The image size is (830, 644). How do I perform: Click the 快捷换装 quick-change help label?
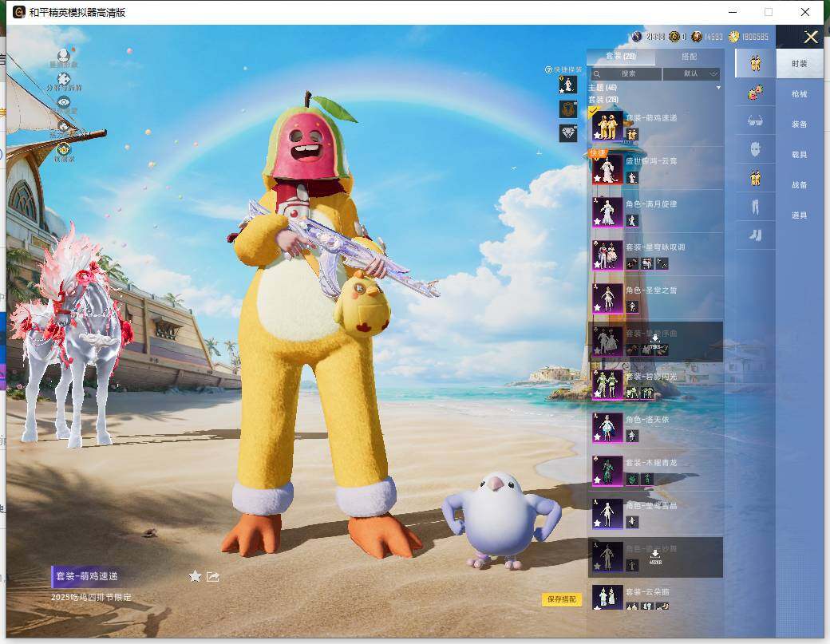563,69
